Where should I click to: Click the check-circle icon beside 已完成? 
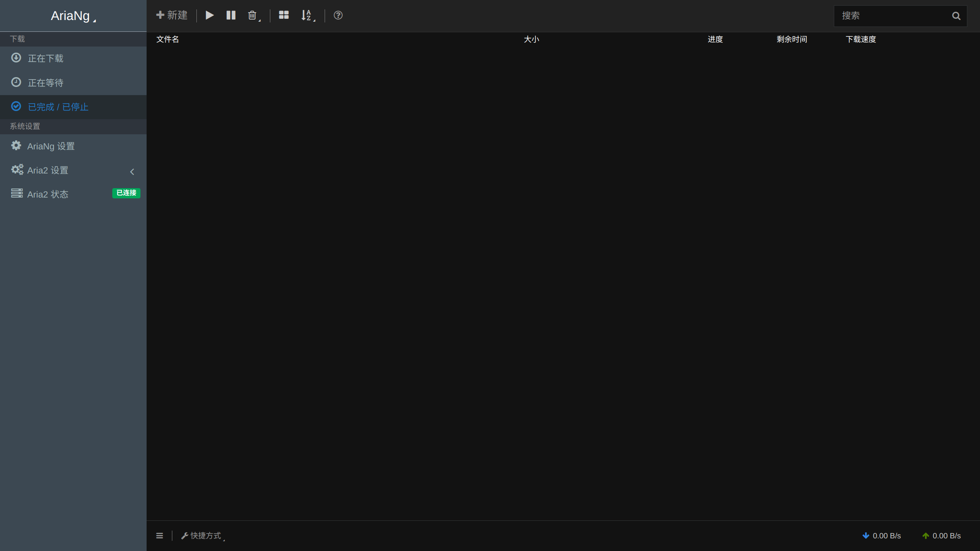[x=16, y=106]
